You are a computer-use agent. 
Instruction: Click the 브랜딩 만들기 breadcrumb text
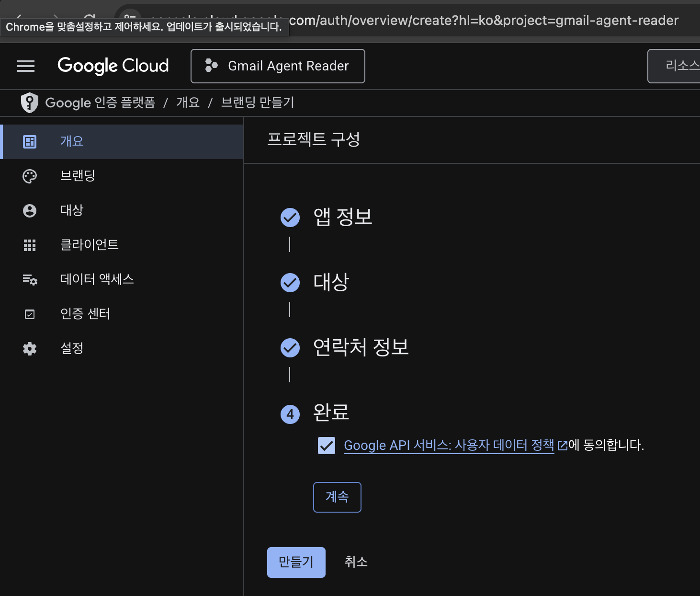[258, 103]
